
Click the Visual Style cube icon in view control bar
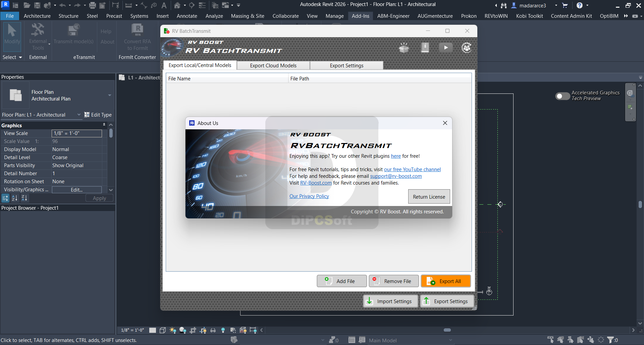[x=163, y=330]
